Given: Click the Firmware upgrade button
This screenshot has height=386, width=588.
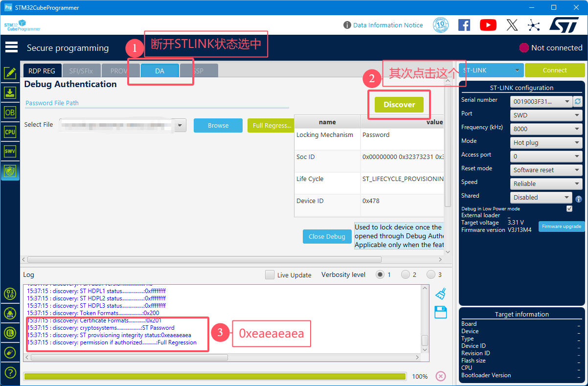Looking at the screenshot, I should 562,226.
